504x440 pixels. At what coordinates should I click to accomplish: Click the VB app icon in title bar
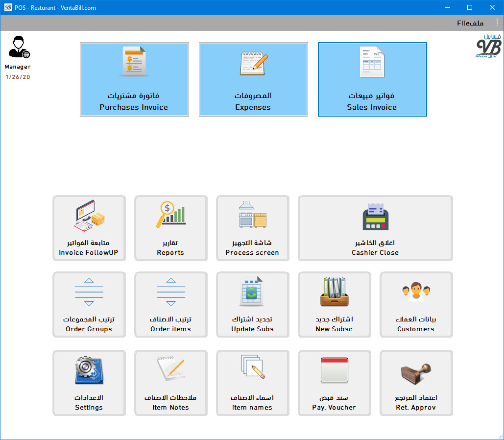8,7
